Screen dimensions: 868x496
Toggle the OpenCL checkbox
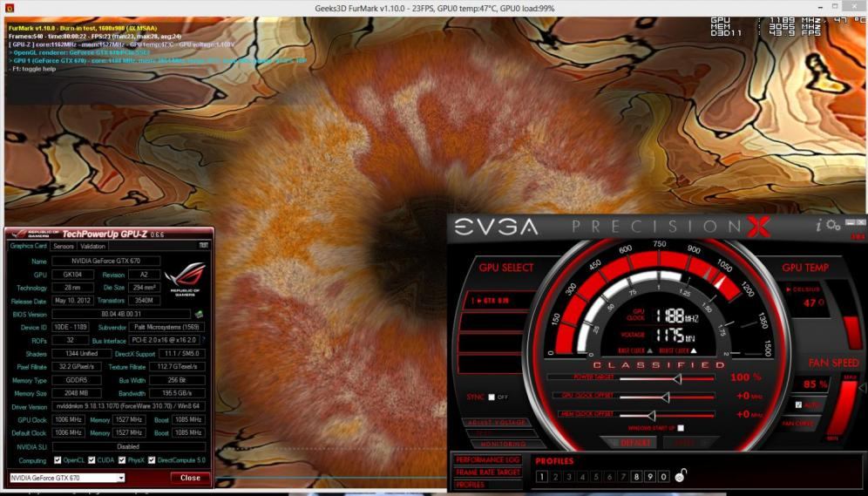tap(58, 460)
